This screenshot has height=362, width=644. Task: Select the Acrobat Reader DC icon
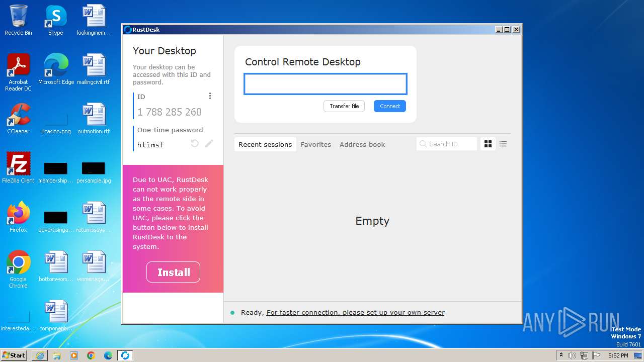pos(18,72)
